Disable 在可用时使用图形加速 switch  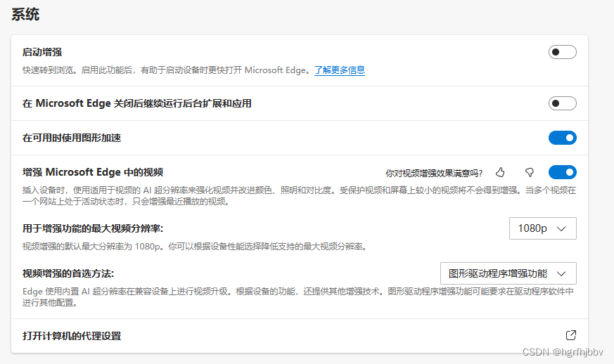pyautogui.click(x=563, y=138)
